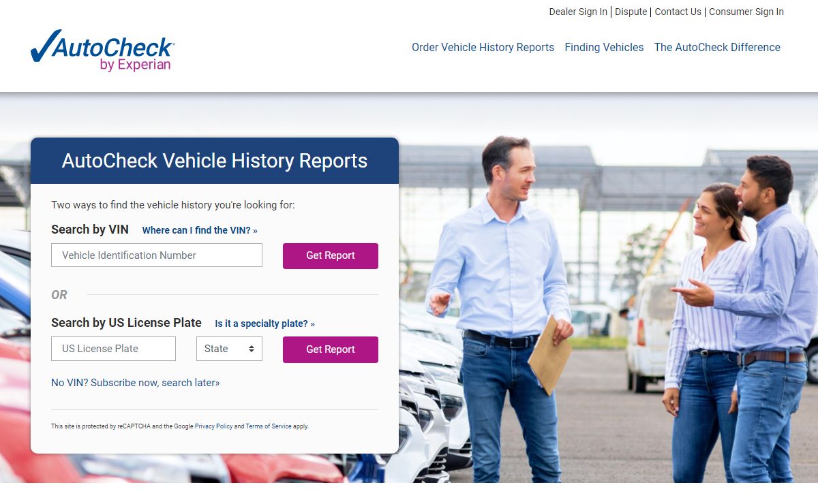The height and width of the screenshot is (504, 818).
Task: Get Report for the VIN search
Action: (331, 256)
